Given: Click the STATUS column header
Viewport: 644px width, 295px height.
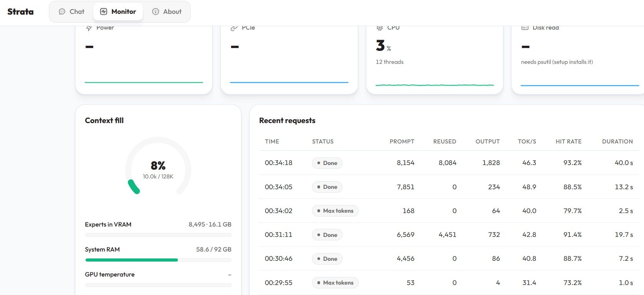Looking at the screenshot, I should pos(323,142).
